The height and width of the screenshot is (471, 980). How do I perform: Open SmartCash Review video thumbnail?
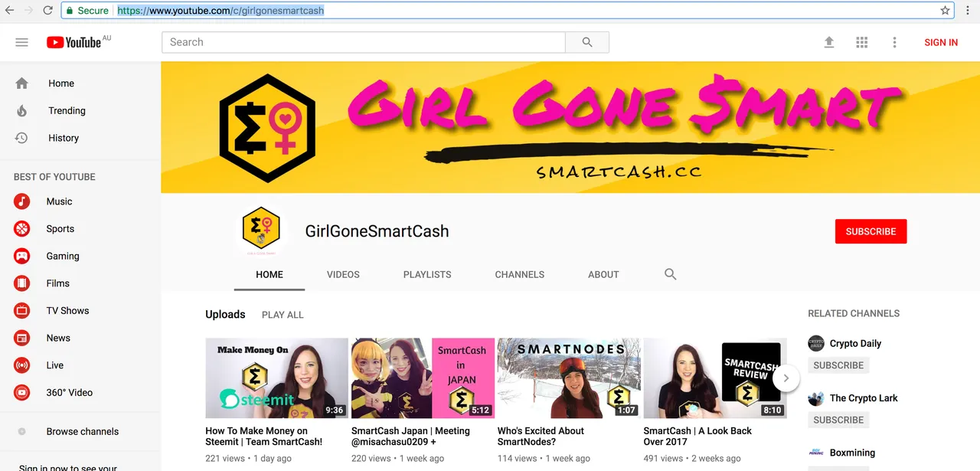click(715, 378)
